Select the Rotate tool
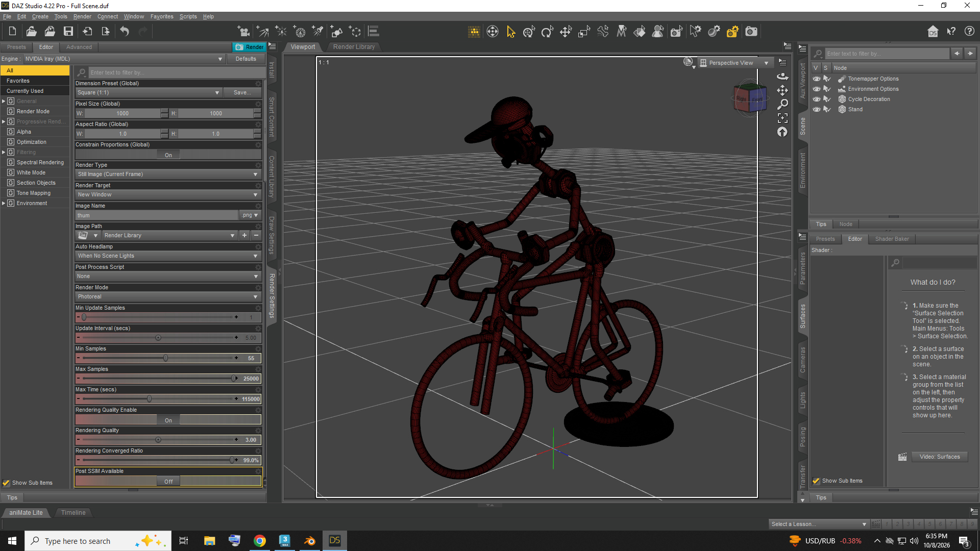 coord(547,32)
